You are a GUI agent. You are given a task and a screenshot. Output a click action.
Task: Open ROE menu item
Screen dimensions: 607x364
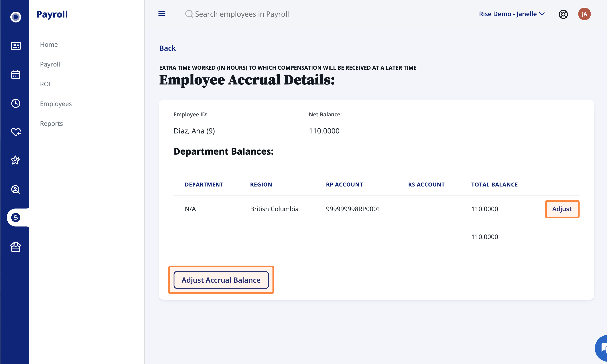(46, 84)
